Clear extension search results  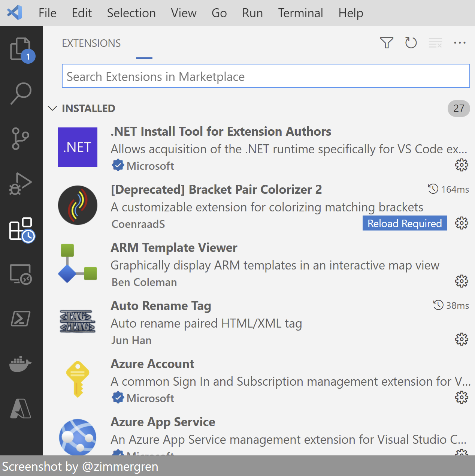pyautogui.click(x=435, y=43)
